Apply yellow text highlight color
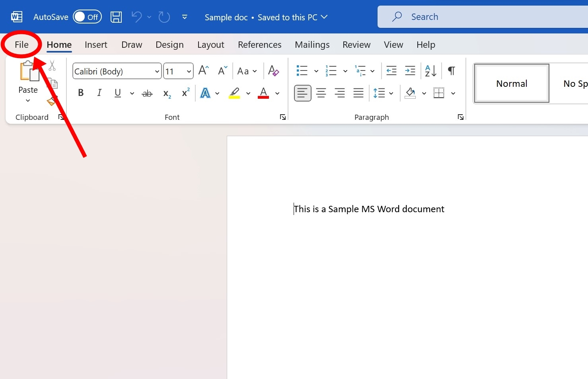Screen dimensions: 588x379 pyautogui.click(x=234, y=93)
